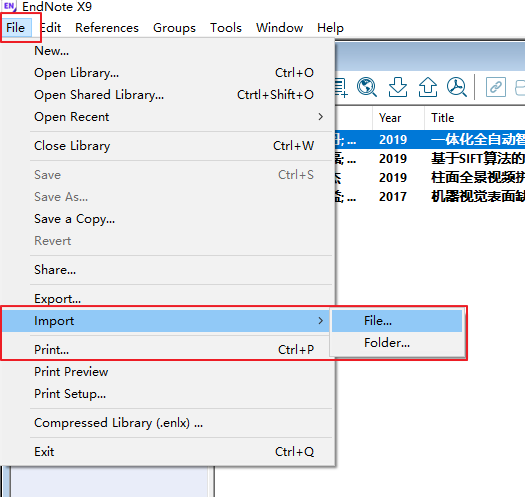Select Open Shared Library... entry
Image resolution: width=525 pixels, height=497 pixels.
(167, 95)
